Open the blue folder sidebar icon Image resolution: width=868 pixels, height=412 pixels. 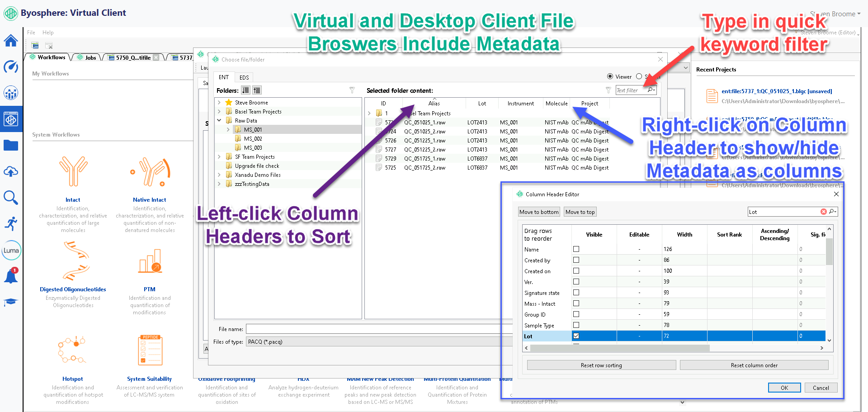click(x=11, y=146)
